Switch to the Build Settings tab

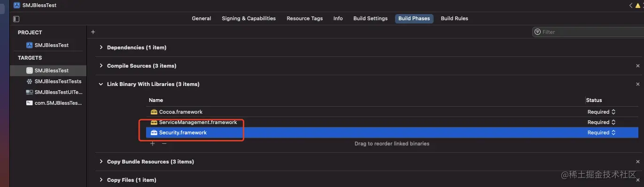point(370,18)
